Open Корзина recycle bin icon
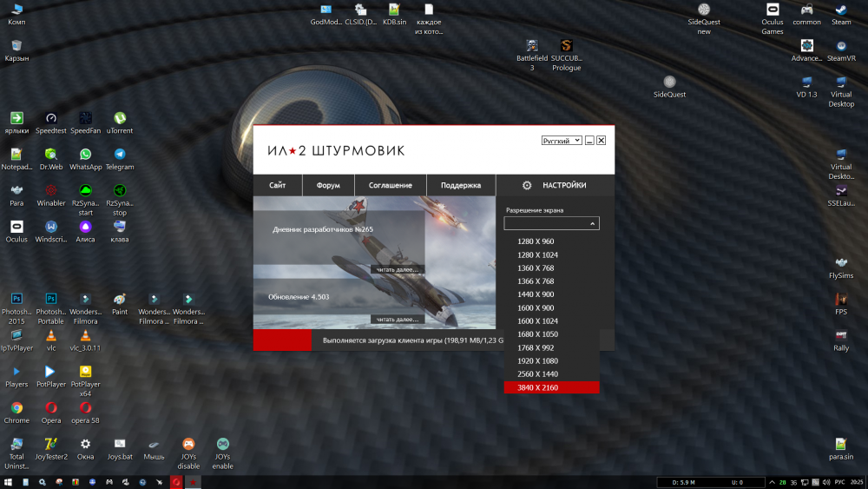The width and height of the screenshot is (868, 489). coord(16,50)
